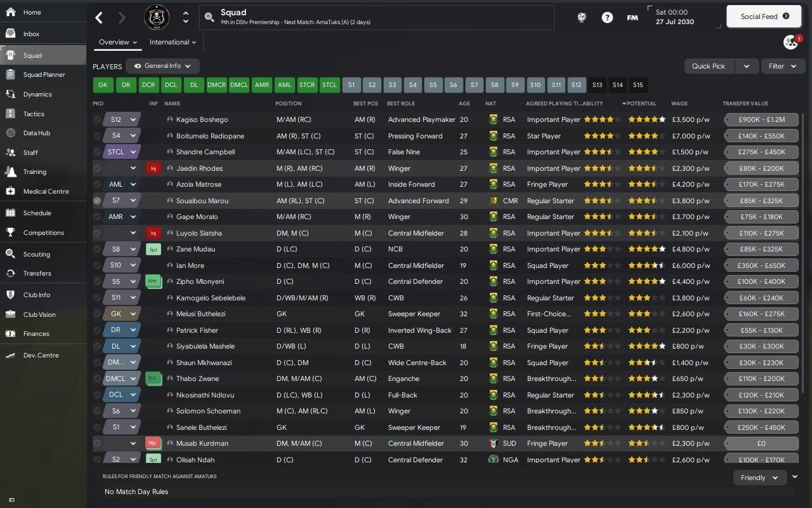The width and height of the screenshot is (812, 508).
Task: Open the Dynamics section
Action: click(x=43, y=94)
